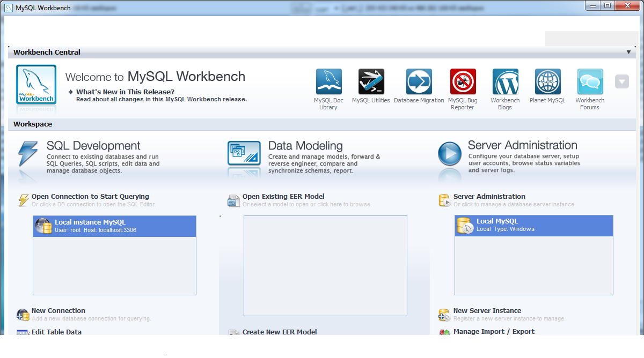Click the Open Connection to Start Querying icon

click(x=24, y=200)
